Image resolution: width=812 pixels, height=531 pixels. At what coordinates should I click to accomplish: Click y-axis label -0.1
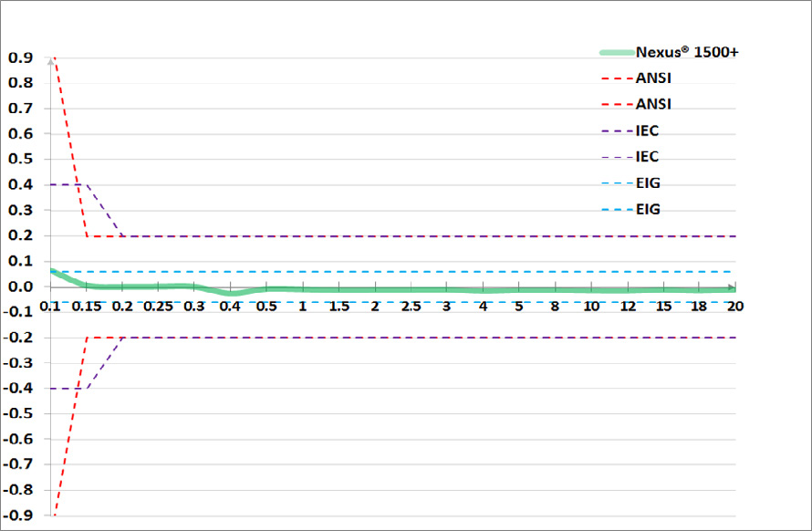coord(18,312)
